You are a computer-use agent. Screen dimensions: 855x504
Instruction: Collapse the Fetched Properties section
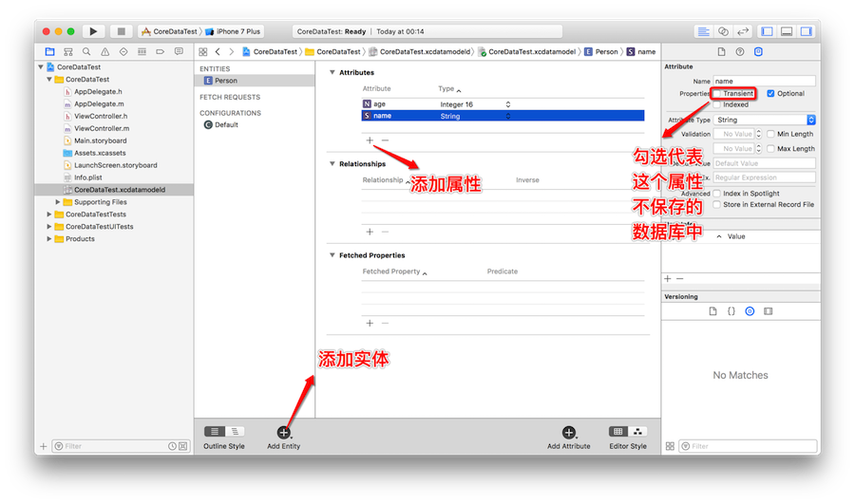[332, 255]
